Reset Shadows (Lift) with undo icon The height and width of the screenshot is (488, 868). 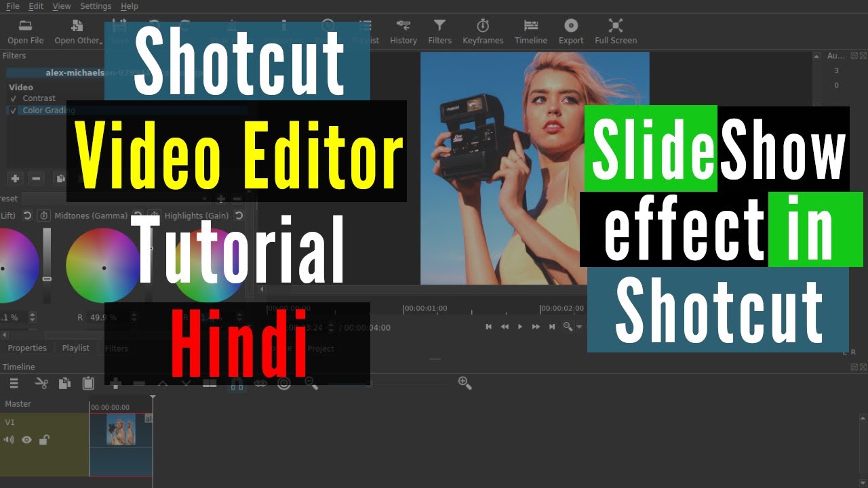pyautogui.click(x=28, y=216)
